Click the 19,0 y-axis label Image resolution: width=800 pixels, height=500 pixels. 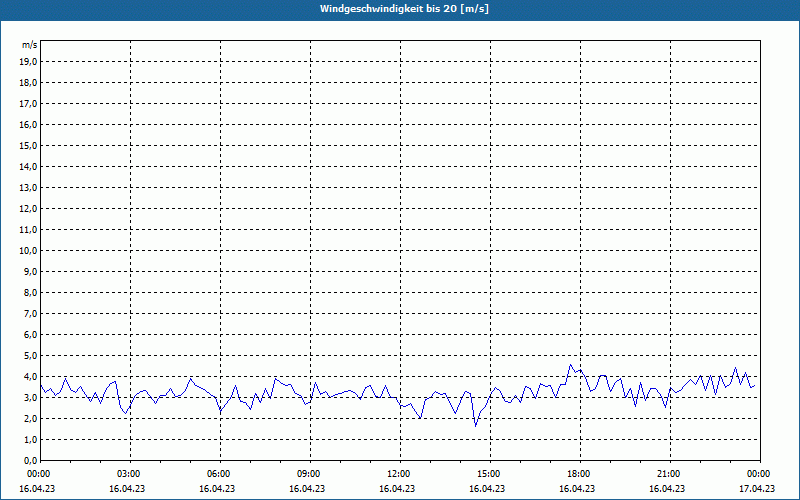coord(28,62)
